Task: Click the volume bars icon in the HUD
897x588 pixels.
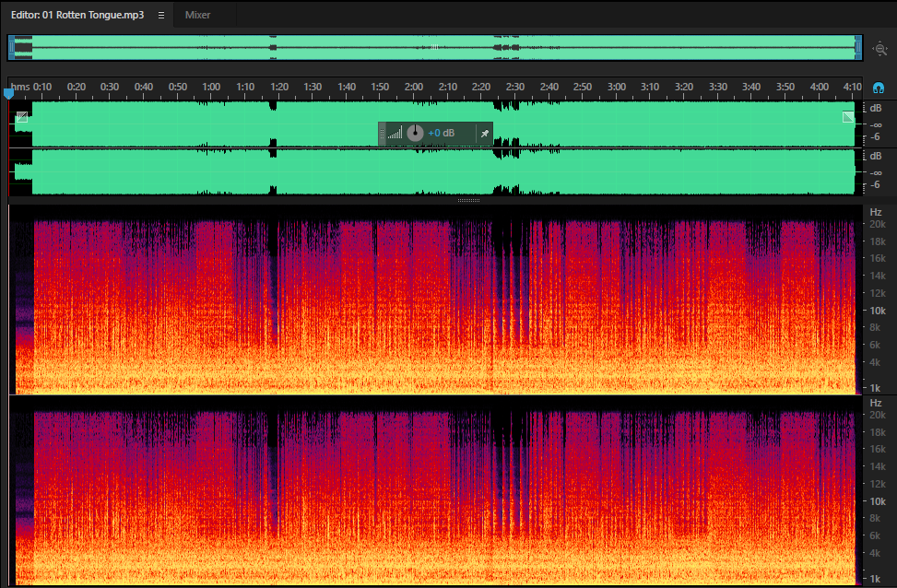Action: (395, 134)
